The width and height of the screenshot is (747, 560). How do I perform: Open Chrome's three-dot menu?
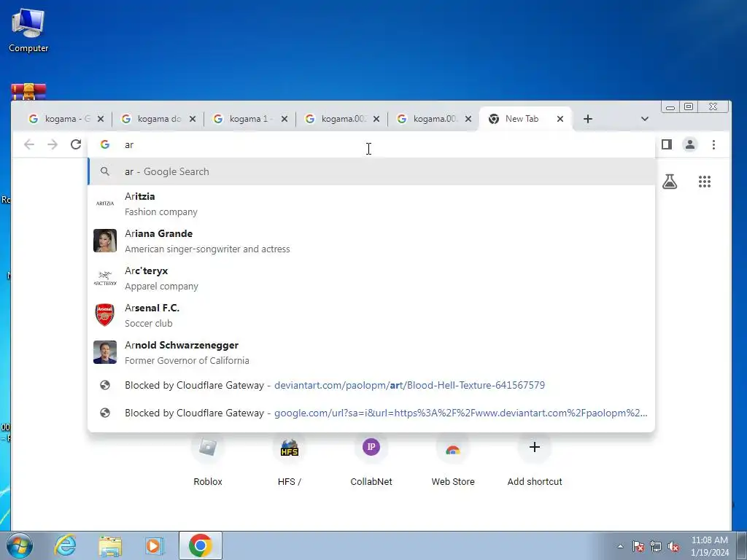713,144
